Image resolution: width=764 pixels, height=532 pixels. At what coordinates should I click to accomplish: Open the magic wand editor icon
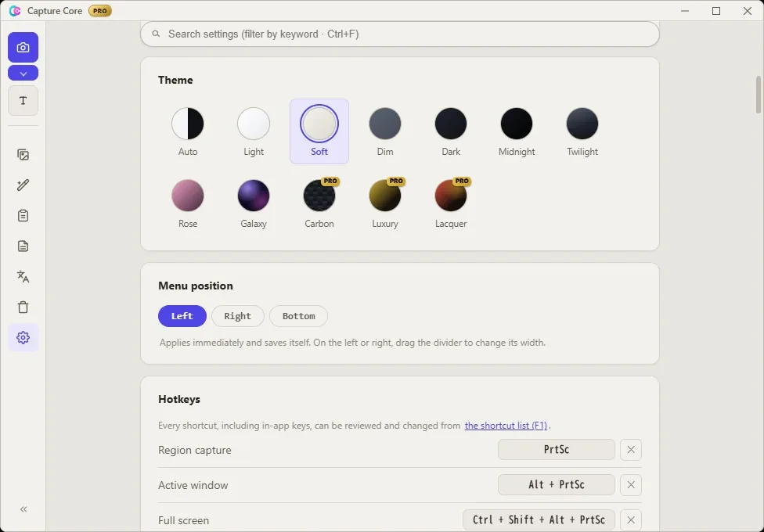(23, 185)
